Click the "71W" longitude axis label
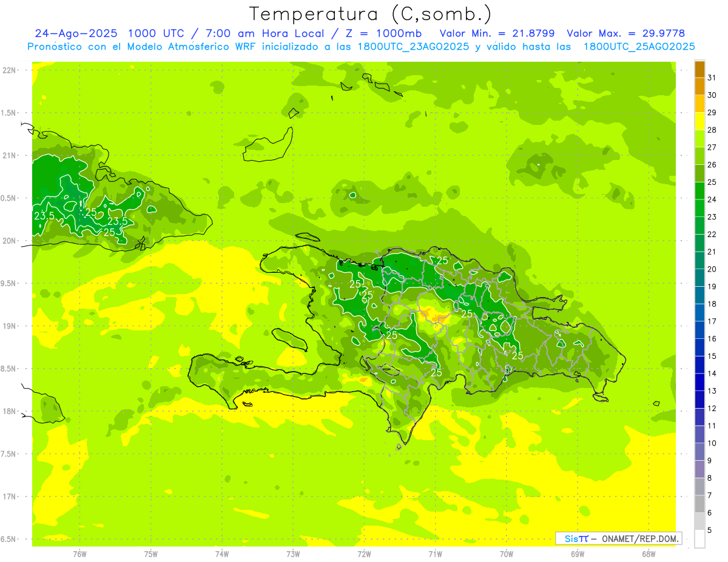The height and width of the screenshot is (562, 728). click(x=435, y=554)
